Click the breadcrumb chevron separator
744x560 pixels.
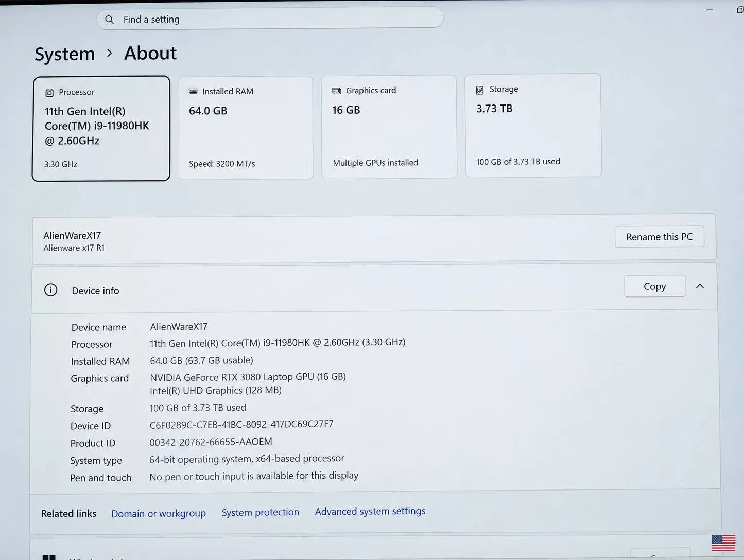pos(109,53)
